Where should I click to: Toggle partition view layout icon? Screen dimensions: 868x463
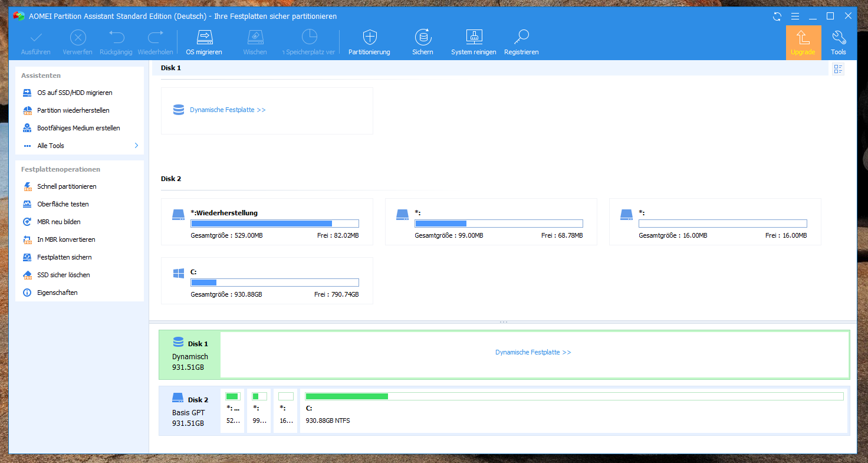(838, 69)
